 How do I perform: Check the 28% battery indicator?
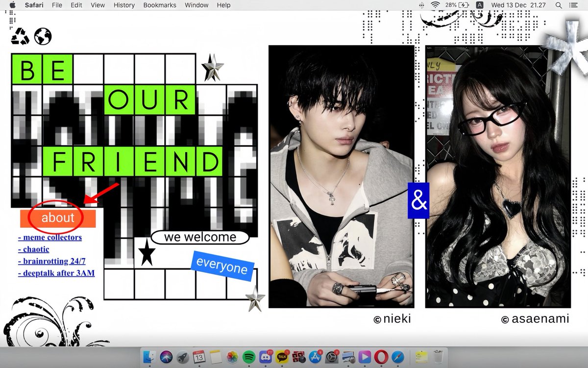(458, 5)
